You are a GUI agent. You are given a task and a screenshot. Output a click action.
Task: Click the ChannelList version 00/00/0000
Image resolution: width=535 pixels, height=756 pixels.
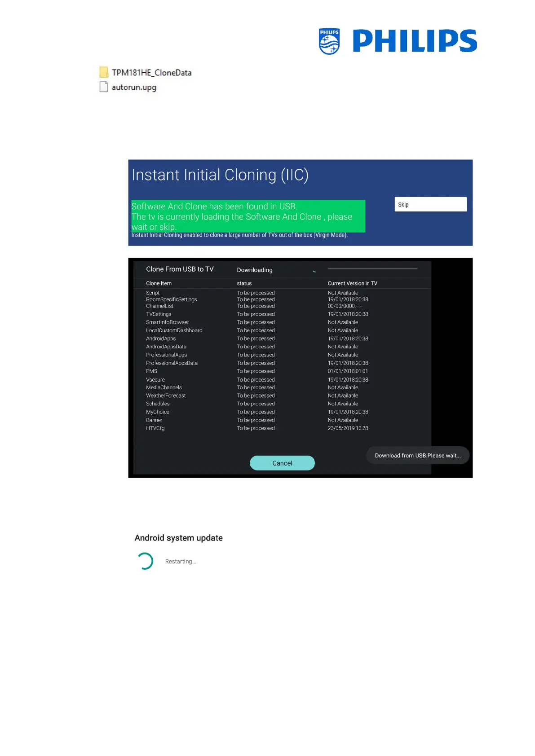click(345, 306)
